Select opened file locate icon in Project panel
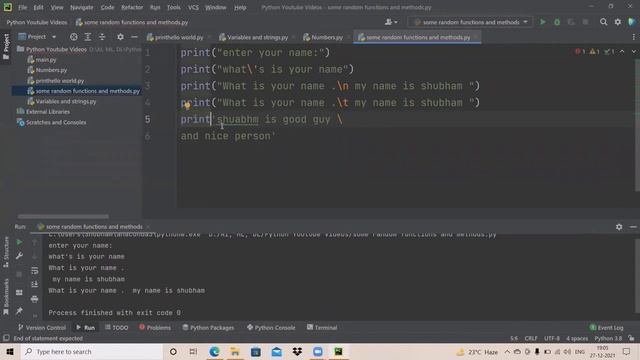This screenshot has height=360, width=640. click(73, 37)
